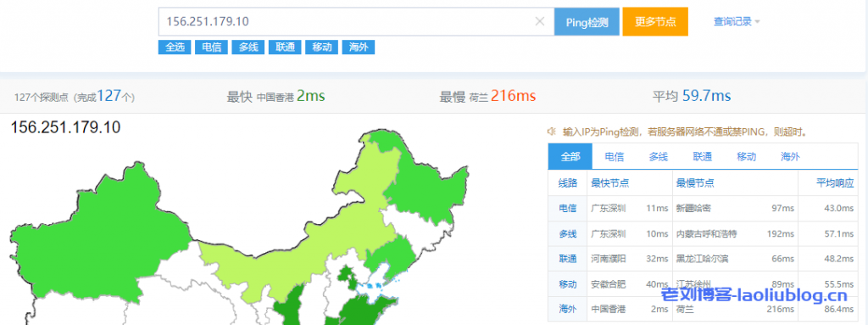Image resolution: width=868 pixels, height=325 pixels.
Task: Click 内蒙古呼和浩特 slowest node cell
Action: (x=706, y=234)
